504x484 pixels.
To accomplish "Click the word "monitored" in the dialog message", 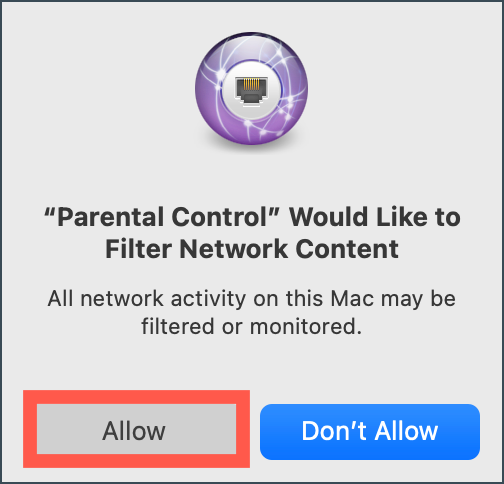I will 306,326.
